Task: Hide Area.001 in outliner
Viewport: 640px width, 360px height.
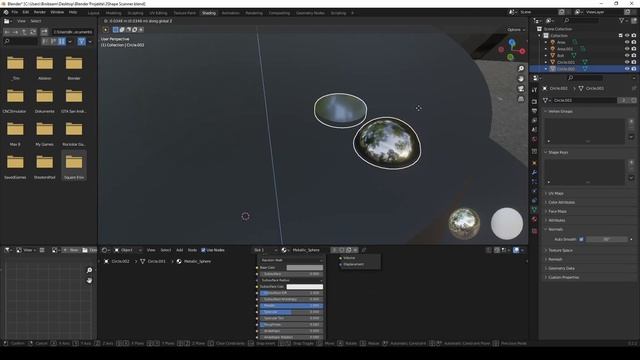Action: coord(627,49)
